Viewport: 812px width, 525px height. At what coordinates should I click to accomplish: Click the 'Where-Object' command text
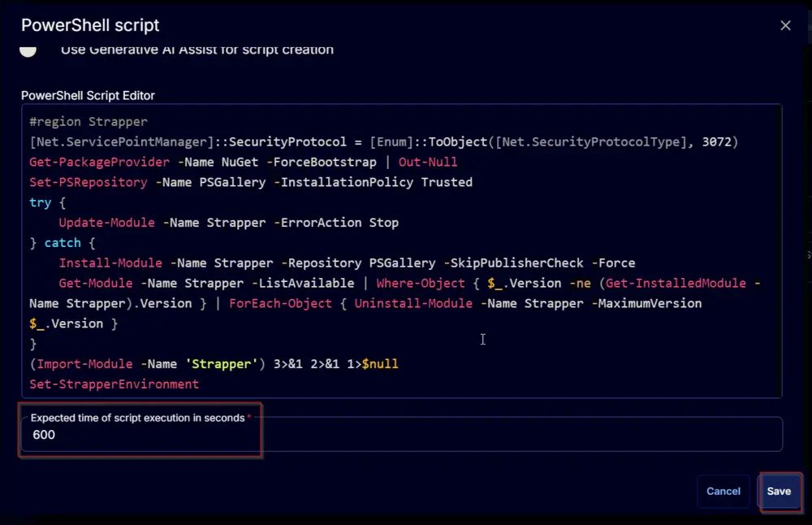[x=421, y=284]
